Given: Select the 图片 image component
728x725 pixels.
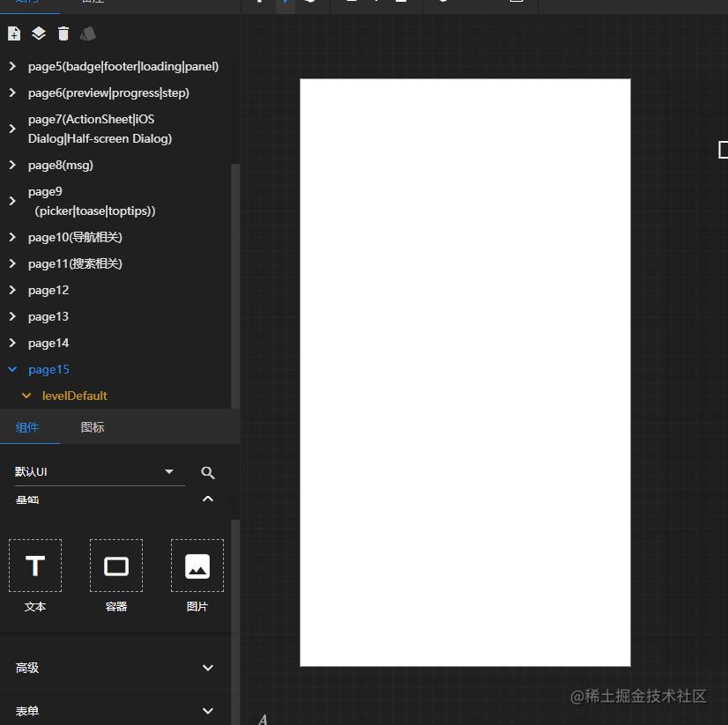Looking at the screenshot, I should point(197,566).
